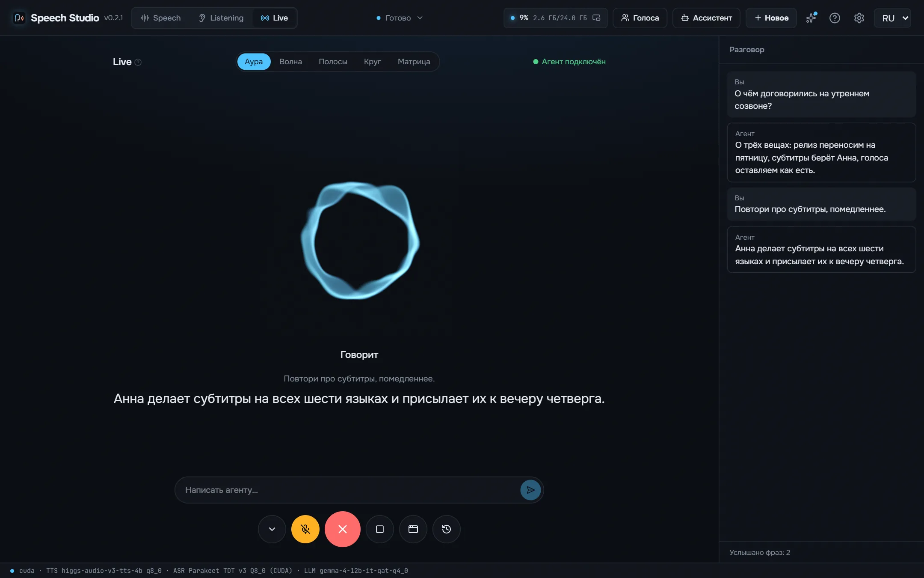The image size is (924, 578).
Task: Click the LLM gemma-4-12b-it-qat-q4_0 status entry
Action: [356, 571]
